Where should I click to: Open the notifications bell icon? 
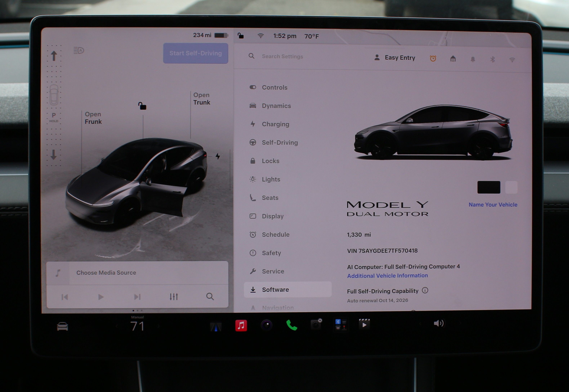click(473, 59)
